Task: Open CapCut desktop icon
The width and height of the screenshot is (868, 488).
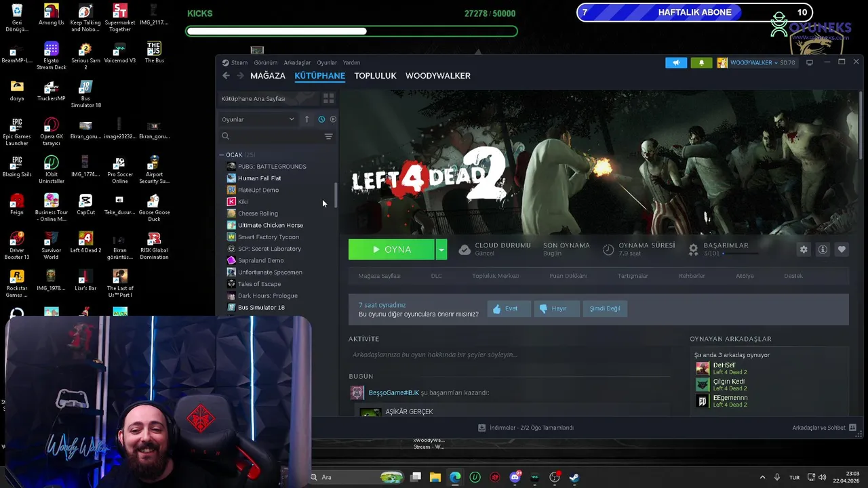Action: pos(85,205)
